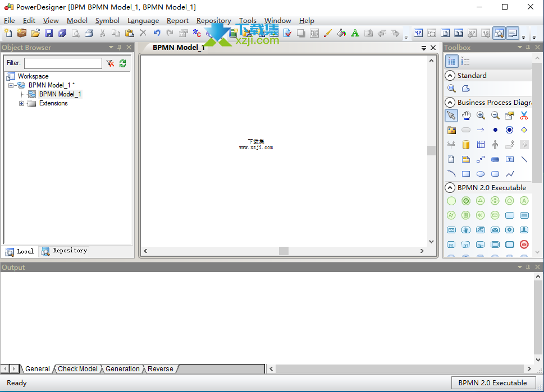The width and height of the screenshot is (544, 392).
Task: Toggle the Object Browser view button in the toolbar
Action: tap(499, 33)
